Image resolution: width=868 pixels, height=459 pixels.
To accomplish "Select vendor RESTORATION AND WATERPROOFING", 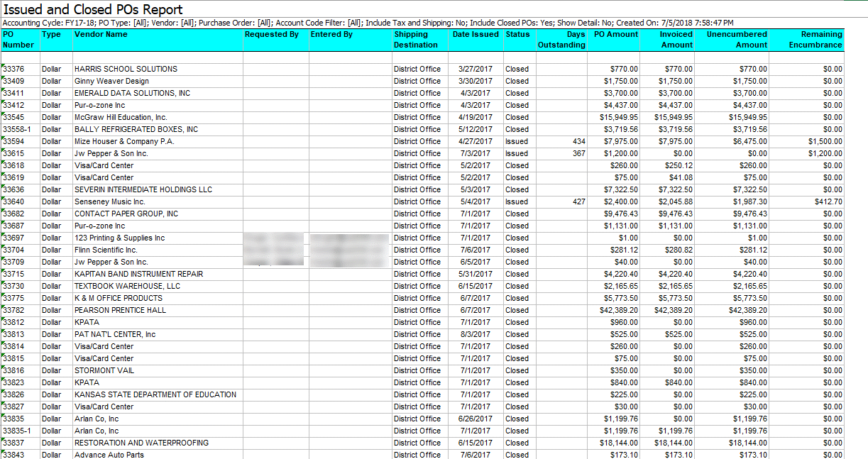I will [141, 443].
